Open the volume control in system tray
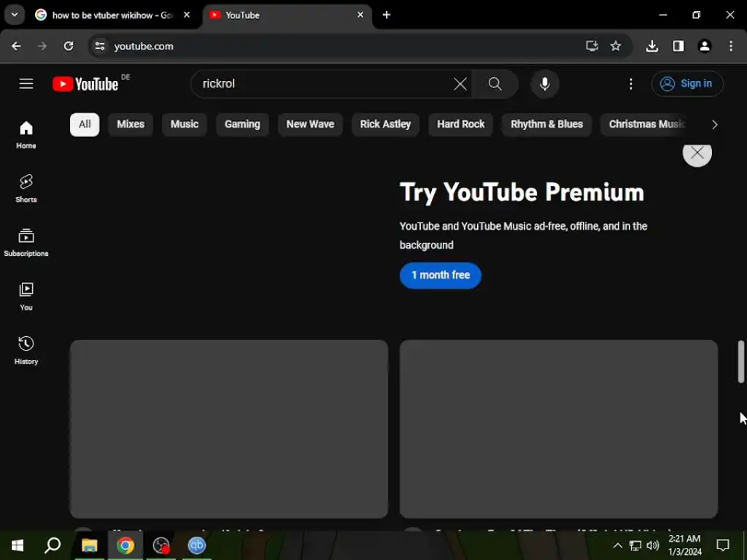 [653, 545]
